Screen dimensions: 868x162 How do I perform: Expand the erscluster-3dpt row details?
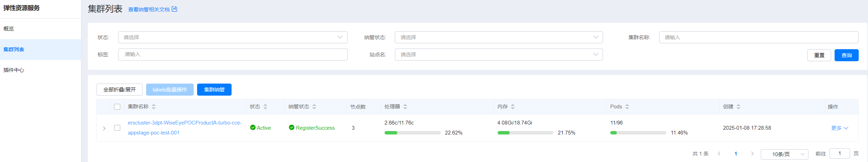[104, 128]
